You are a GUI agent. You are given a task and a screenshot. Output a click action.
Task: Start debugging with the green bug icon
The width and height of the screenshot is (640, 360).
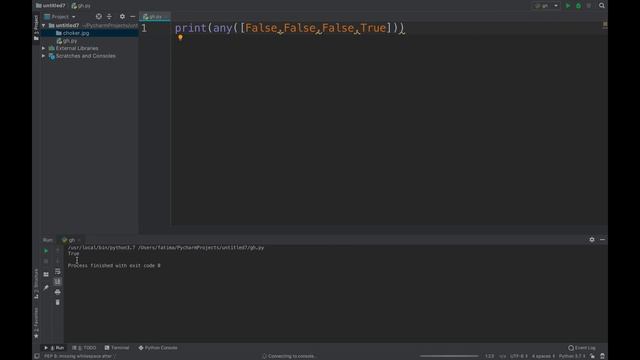point(578,6)
